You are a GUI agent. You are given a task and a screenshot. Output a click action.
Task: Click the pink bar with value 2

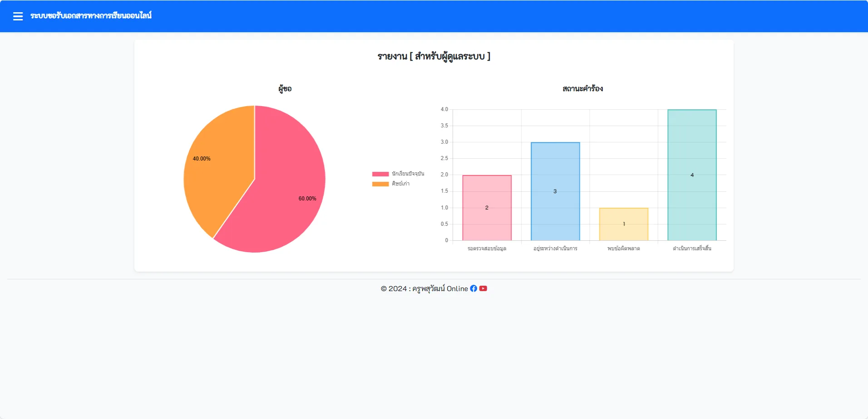coord(487,208)
